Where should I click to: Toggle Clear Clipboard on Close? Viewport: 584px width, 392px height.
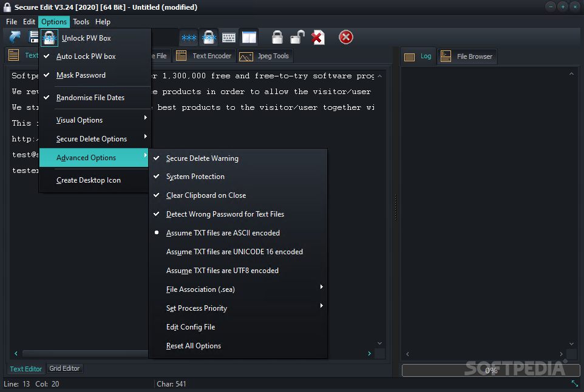point(237,195)
